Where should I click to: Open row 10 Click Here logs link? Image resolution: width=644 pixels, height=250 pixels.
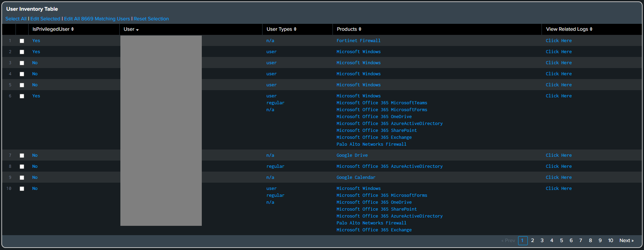click(559, 189)
